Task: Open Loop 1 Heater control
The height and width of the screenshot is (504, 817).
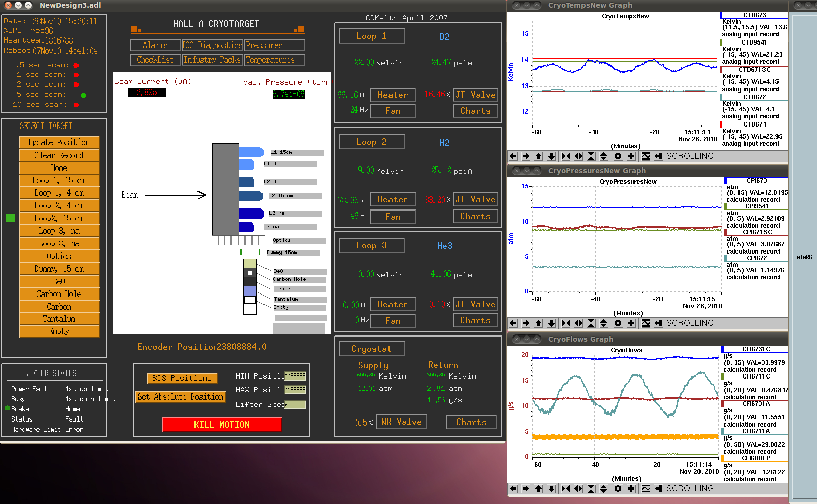Action: click(393, 95)
